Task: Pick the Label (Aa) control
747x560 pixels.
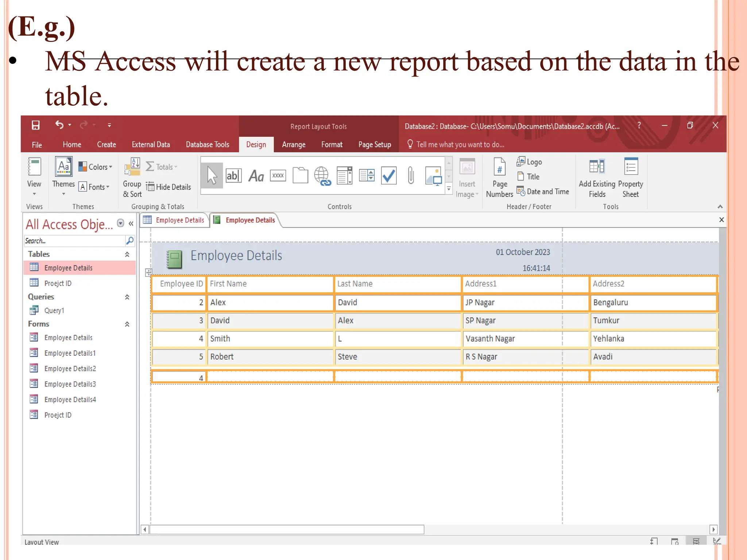Action: click(256, 176)
